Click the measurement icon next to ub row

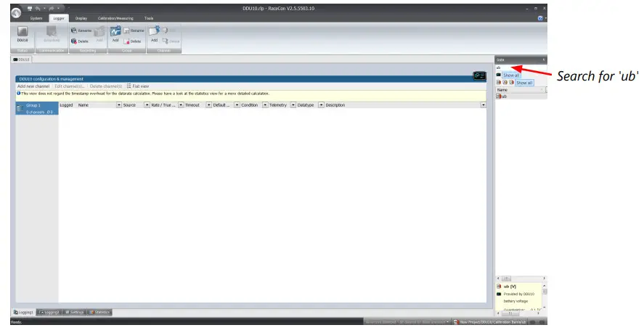[499, 96]
